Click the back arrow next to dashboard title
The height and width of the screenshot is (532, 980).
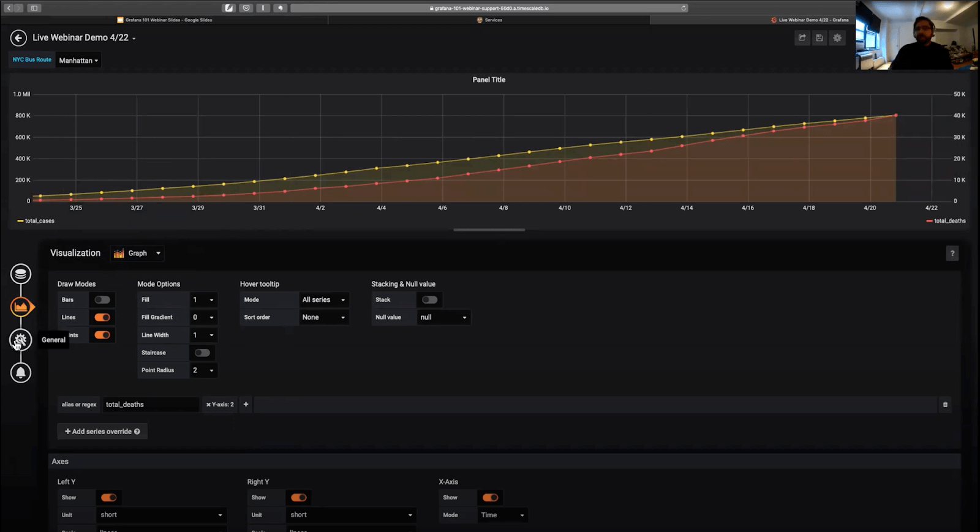pyautogui.click(x=18, y=38)
